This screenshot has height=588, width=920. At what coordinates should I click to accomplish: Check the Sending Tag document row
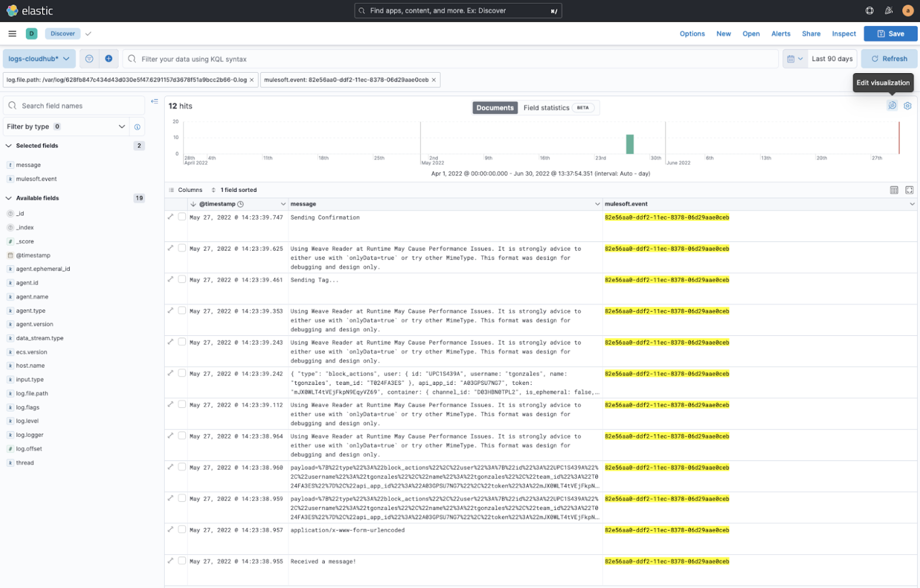[x=182, y=279]
